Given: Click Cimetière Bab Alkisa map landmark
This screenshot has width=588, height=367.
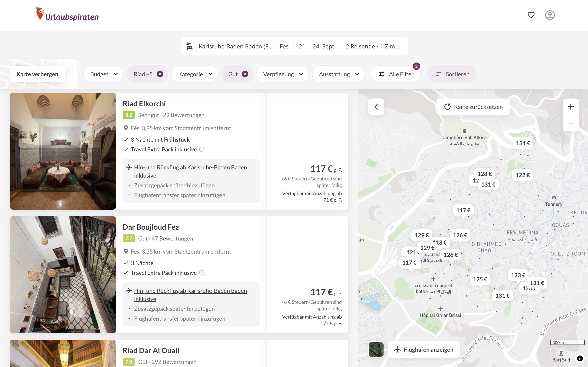Looking at the screenshot, I should click(464, 138).
